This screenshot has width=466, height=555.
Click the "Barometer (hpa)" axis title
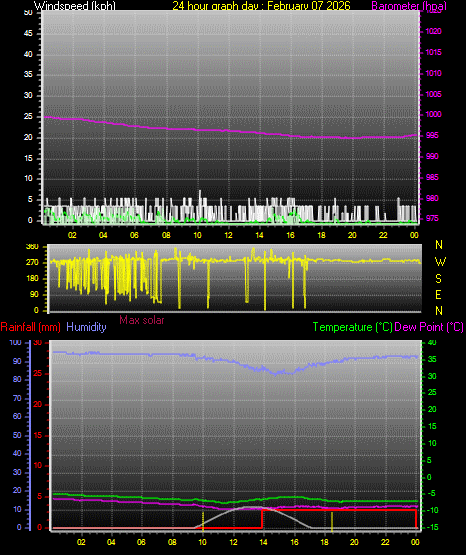click(x=409, y=6)
